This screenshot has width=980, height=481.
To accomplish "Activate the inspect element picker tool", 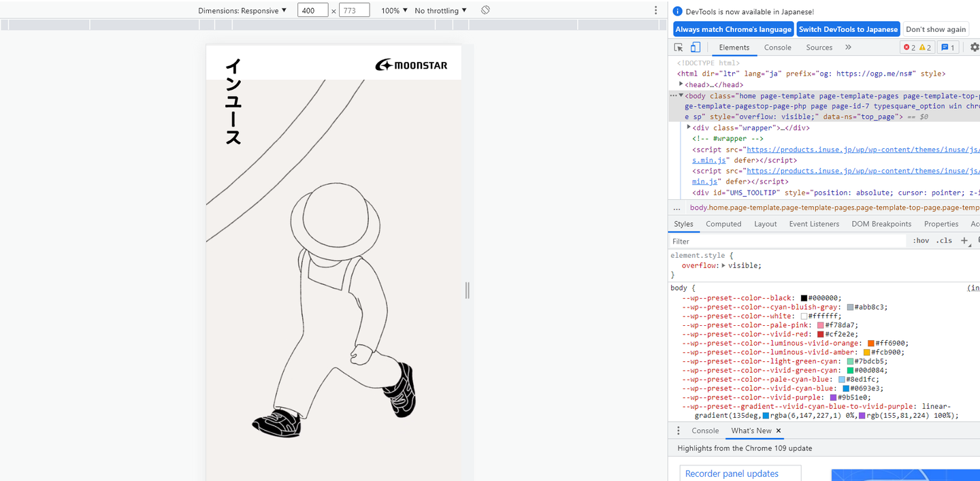I will (x=679, y=48).
